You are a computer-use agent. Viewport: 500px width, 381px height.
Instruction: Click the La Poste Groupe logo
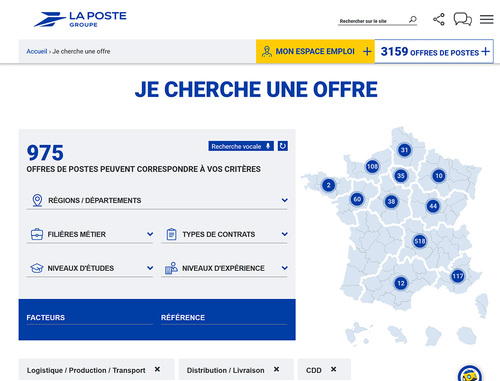click(80, 19)
